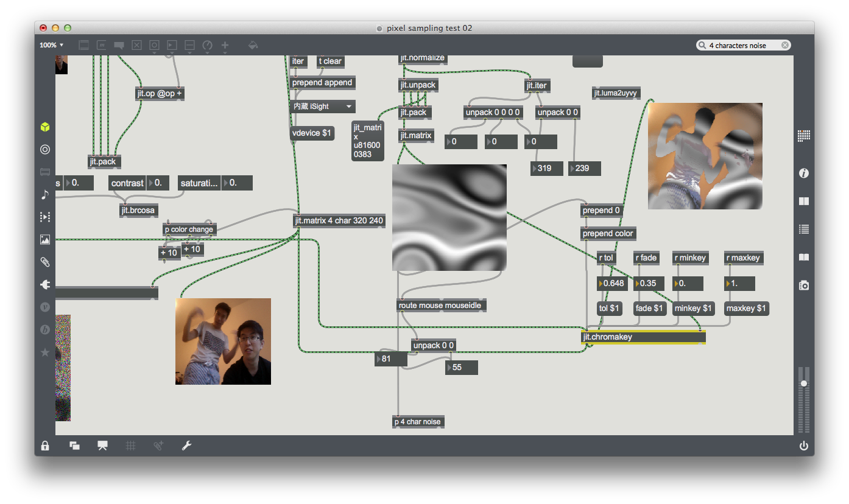The height and width of the screenshot is (504, 849).
Task: Toggle the audio power button
Action: pyautogui.click(x=804, y=446)
